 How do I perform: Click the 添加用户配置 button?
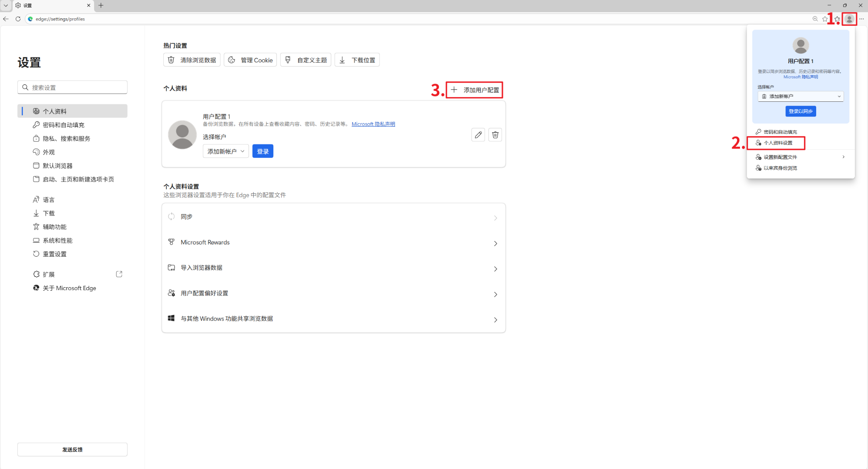click(x=474, y=90)
